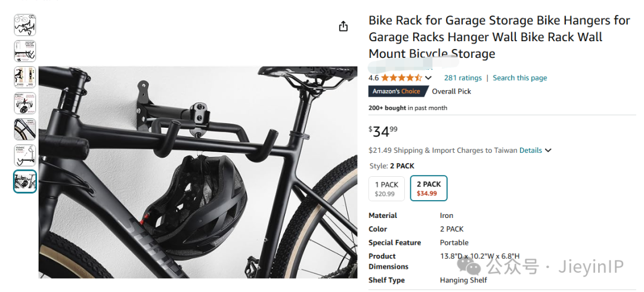
Task: Click the Search this page link
Action: [x=519, y=78]
